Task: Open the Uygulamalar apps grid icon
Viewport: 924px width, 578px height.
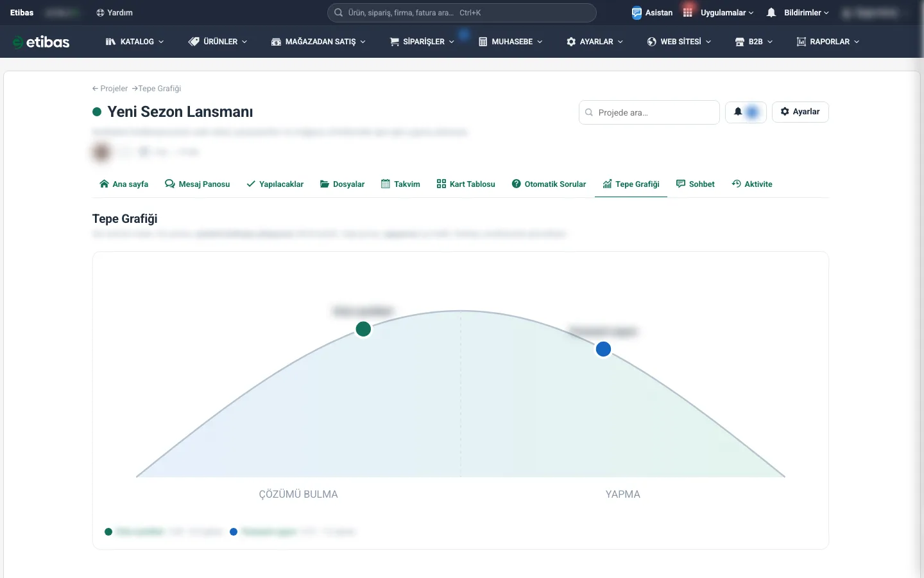Action: coord(688,13)
